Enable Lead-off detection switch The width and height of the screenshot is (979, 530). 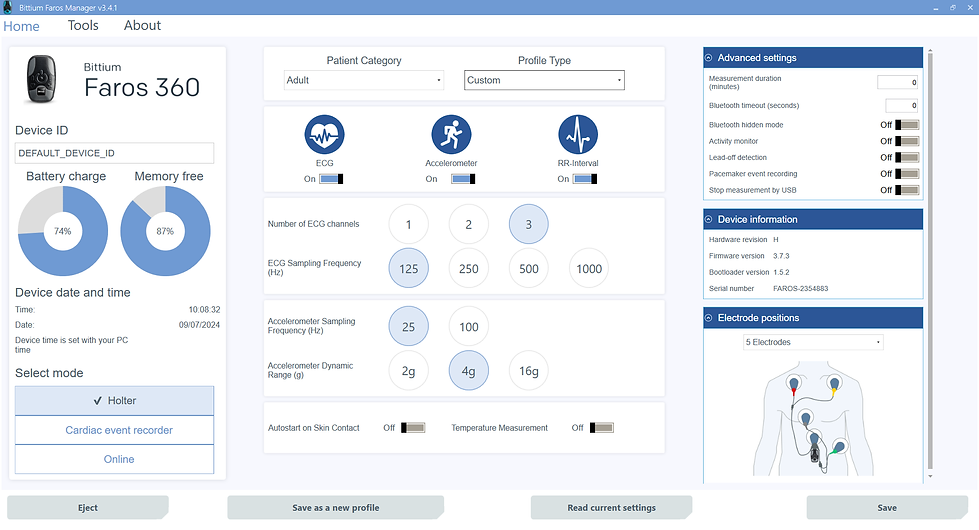coord(907,157)
